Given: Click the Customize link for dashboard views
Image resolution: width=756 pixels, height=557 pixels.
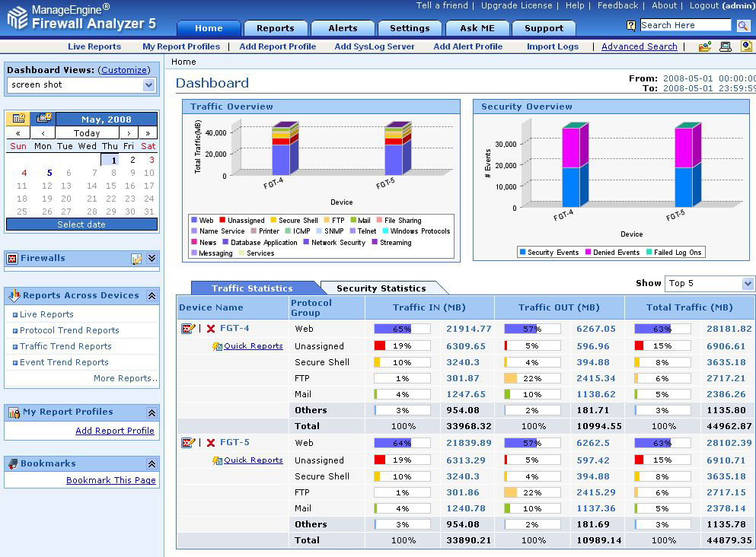Looking at the screenshot, I should point(123,70).
